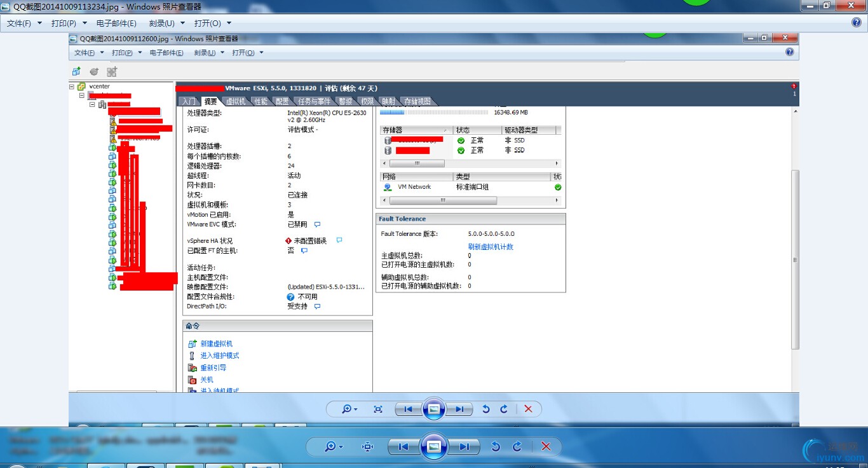Image resolution: width=868 pixels, height=468 pixels.
Task: Switch to the 摘要 tab
Action: coord(211,102)
